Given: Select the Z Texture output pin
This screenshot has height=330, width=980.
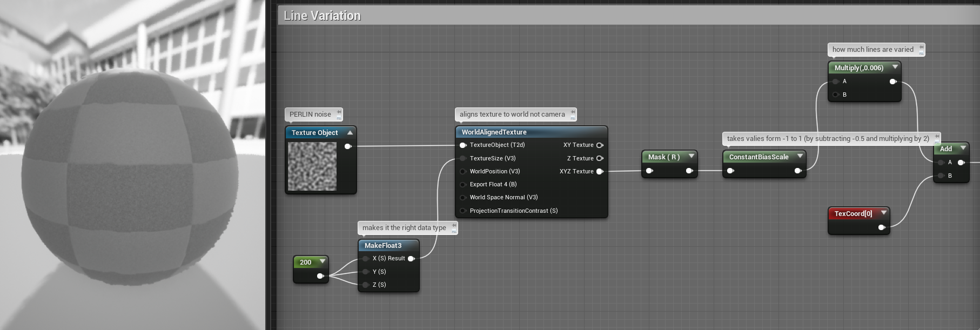Looking at the screenshot, I should 600,158.
